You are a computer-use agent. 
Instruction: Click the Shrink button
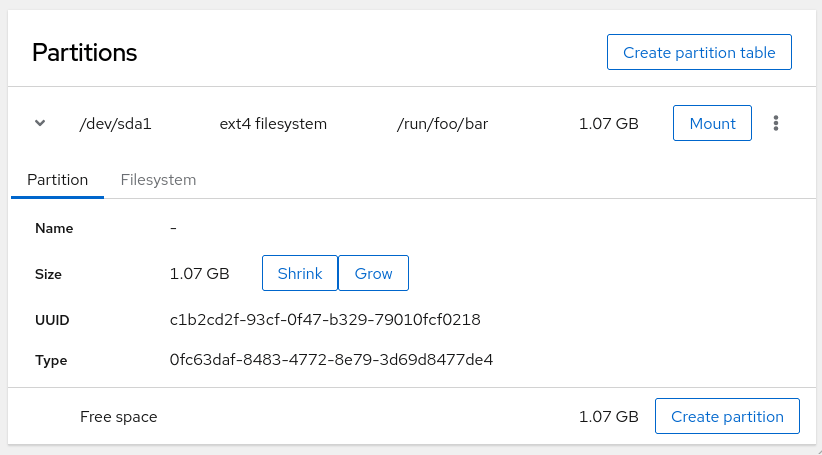pyautogui.click(x=300, y=273)
